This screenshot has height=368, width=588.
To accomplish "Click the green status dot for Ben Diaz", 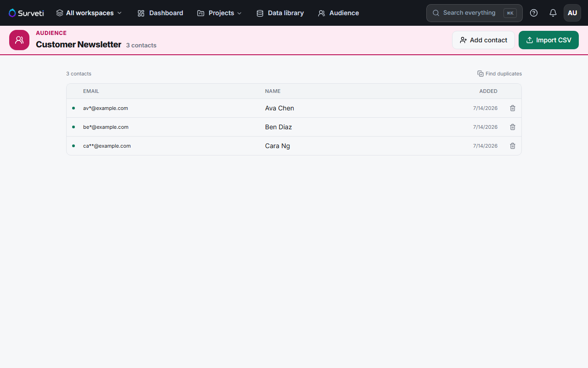I will point(73,127).
